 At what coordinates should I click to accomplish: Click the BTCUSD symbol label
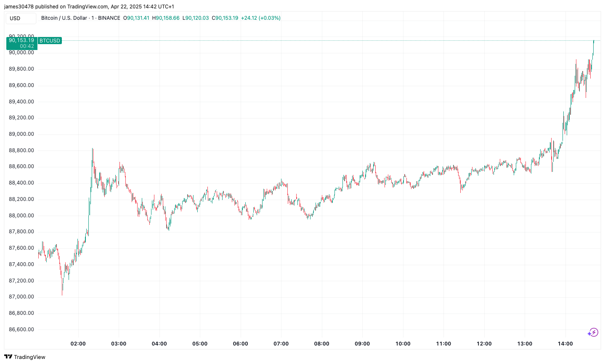(50, 41)
